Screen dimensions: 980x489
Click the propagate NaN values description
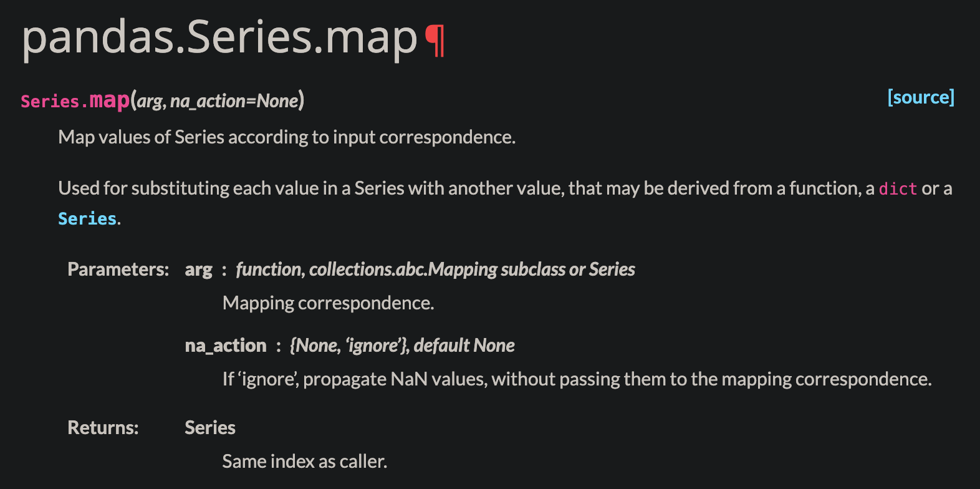[577, 379]
